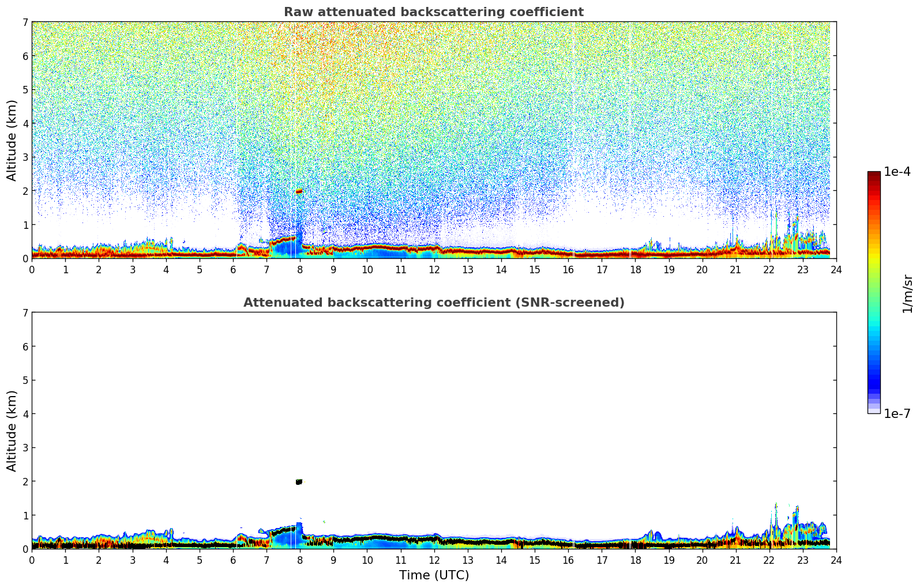Click time tick "18" under the SNR-screened plot

point(635,560)
